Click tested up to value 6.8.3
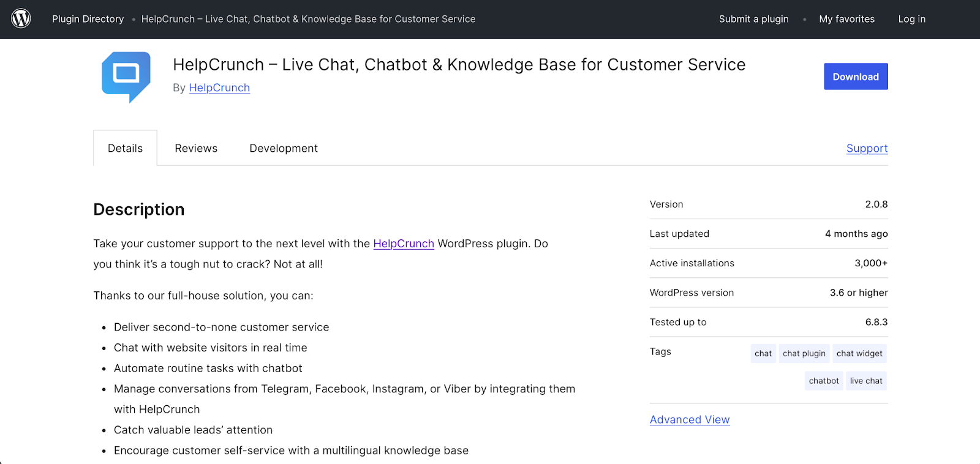This screenshot has height=464, width=980. (876, 322)
